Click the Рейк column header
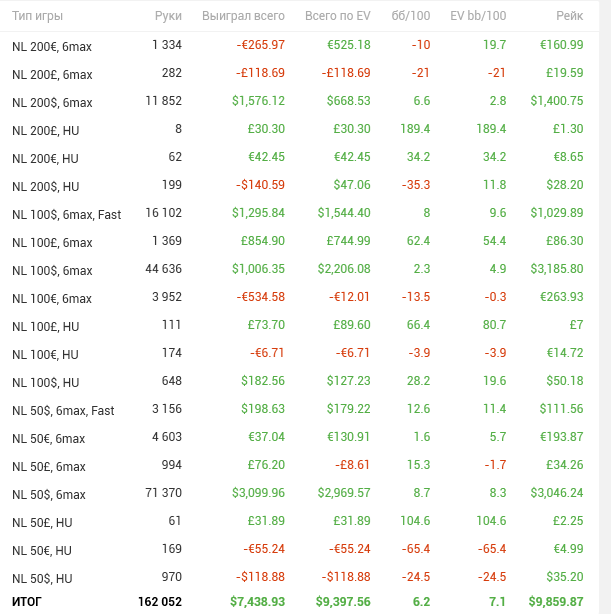 tap(569, 16)
